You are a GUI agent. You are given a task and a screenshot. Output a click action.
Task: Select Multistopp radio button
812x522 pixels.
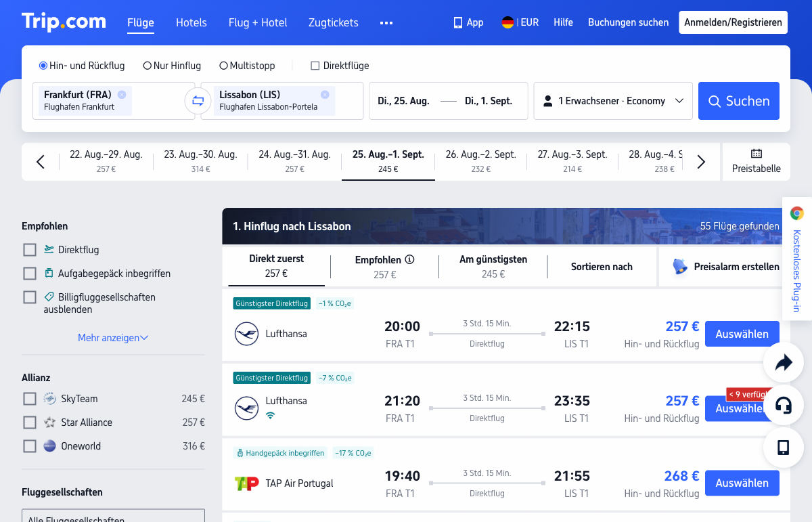(x=223, y=66)
